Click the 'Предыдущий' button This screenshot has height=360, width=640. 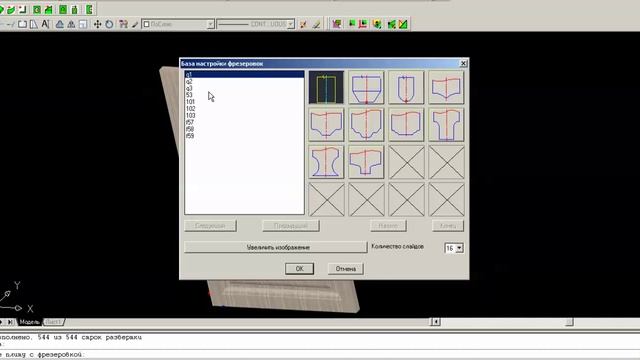pyautogui.click(x=291, y=226)
